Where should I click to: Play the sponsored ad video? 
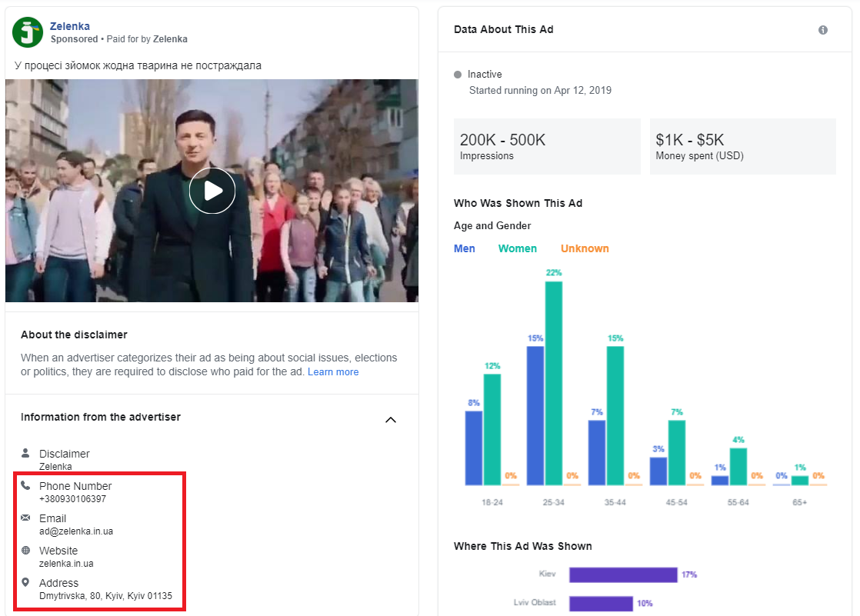[212, 191]
